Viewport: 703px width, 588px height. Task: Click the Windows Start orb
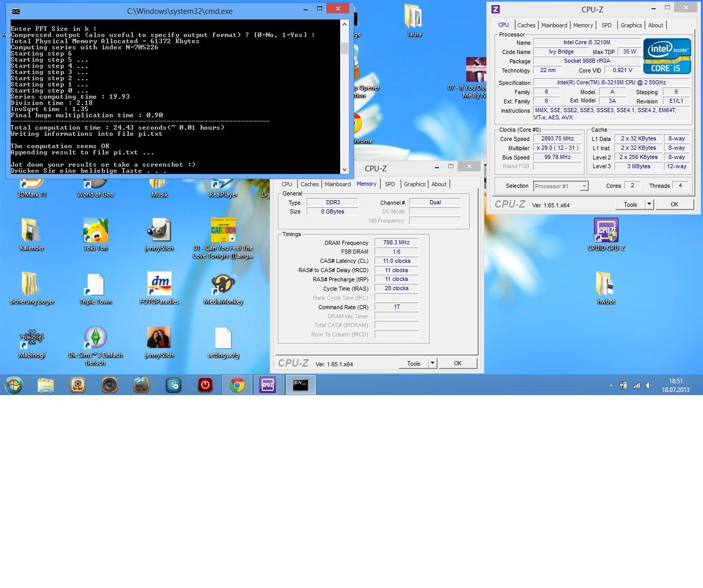point(14,385)
